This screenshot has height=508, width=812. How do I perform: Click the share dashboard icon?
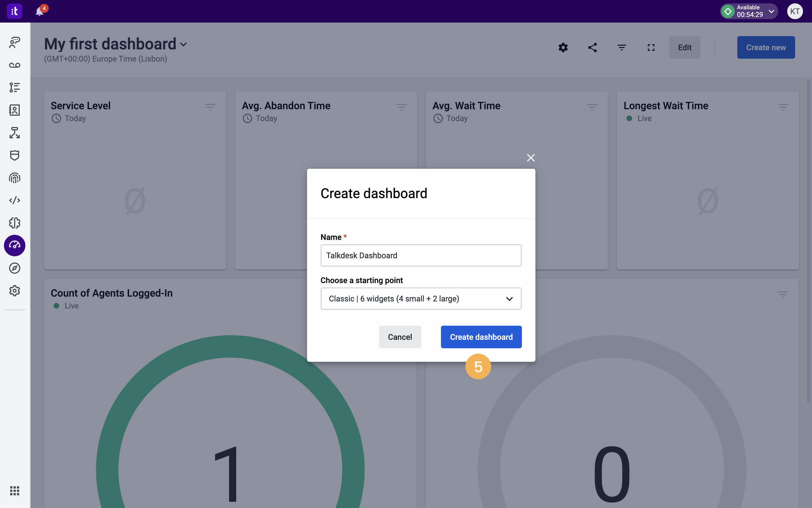593,47
